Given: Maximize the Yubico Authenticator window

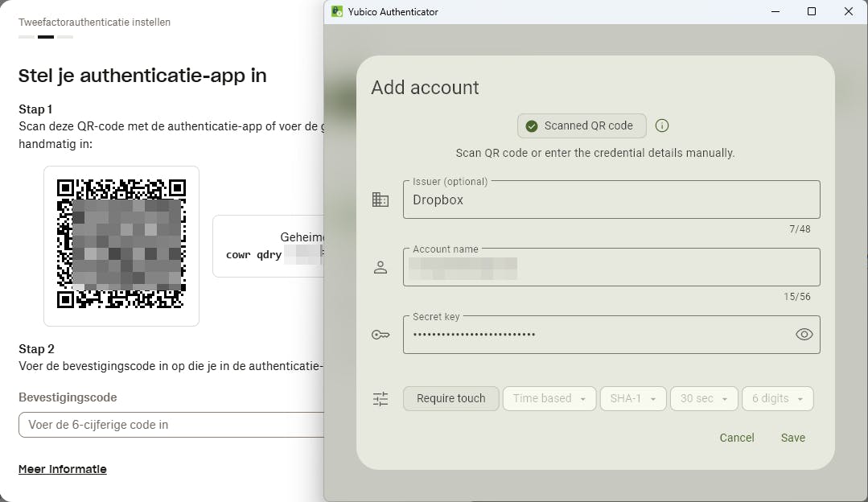Looking at the screenshot, I should coord(812,11).
